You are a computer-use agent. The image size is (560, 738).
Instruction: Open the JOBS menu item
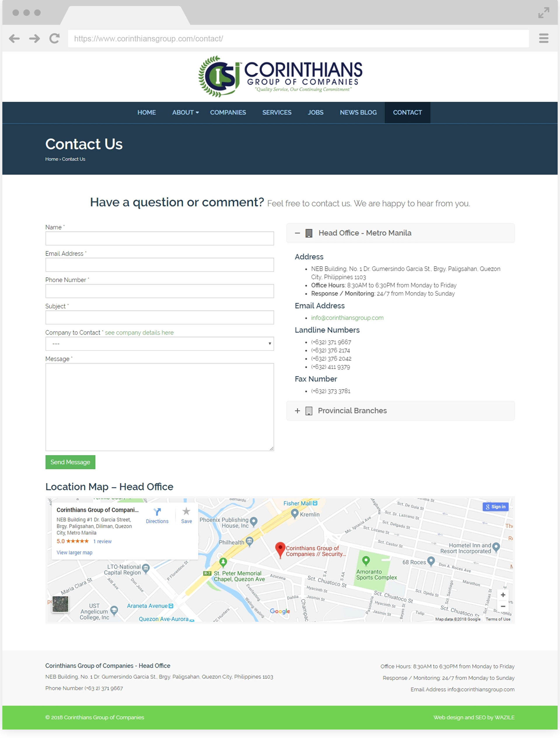(x=315, y=113)
